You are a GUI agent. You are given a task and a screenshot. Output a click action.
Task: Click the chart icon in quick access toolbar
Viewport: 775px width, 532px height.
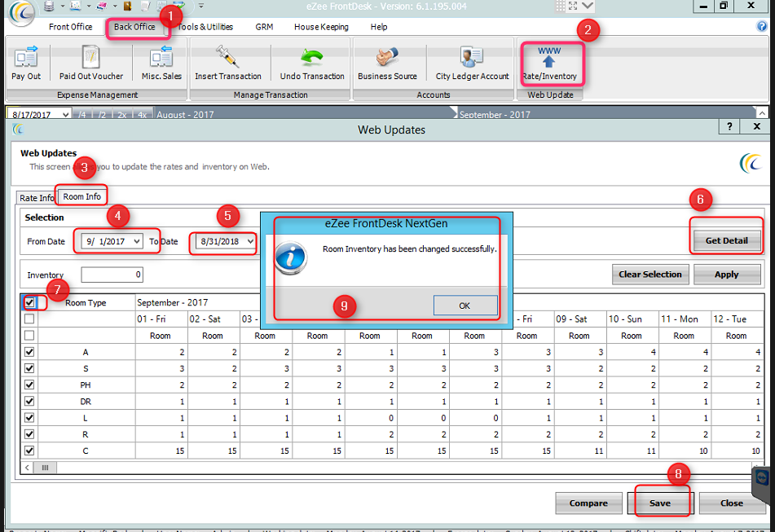tap(76, 6)
